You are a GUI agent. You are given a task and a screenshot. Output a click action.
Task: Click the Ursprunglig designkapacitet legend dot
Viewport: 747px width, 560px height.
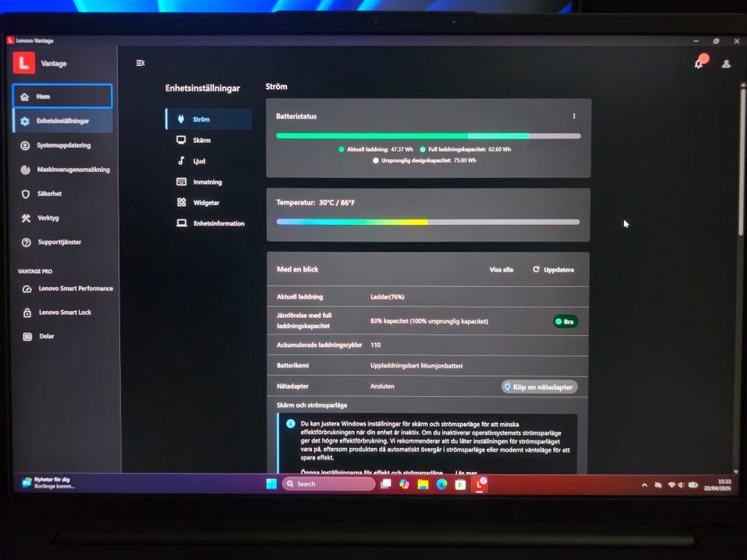tap(376, 160)
